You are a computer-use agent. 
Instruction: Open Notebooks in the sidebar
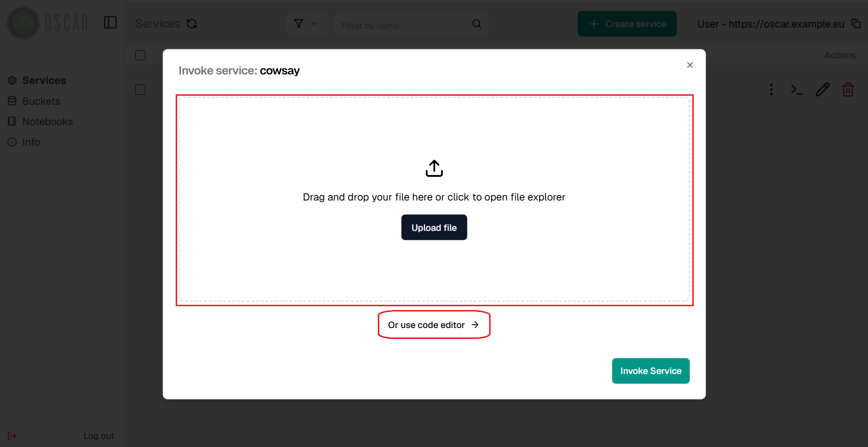click(x=47, y=121)
